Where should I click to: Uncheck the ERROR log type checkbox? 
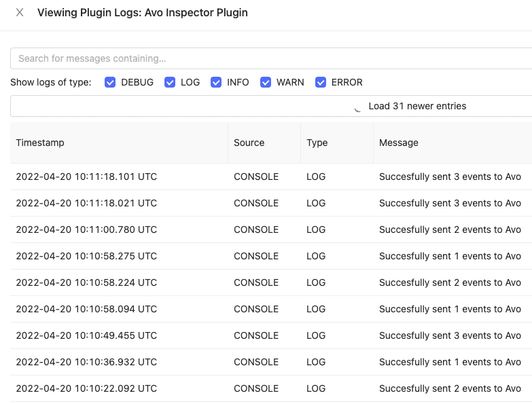click(319, 82)
